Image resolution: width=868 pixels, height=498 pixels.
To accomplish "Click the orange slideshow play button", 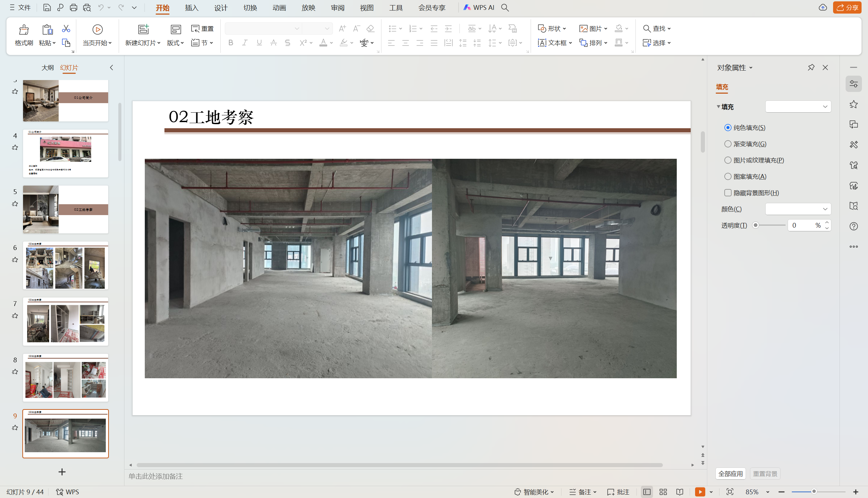I will coord(700,492).
